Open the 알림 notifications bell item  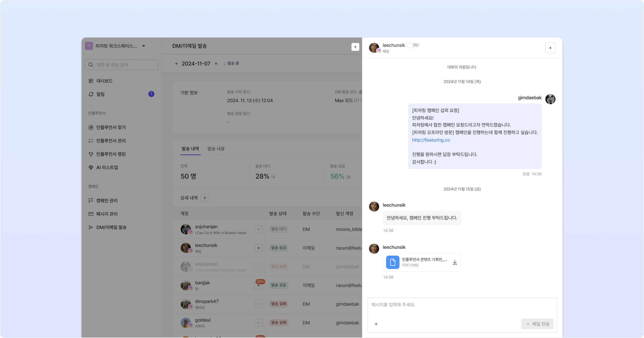point(101,94)
